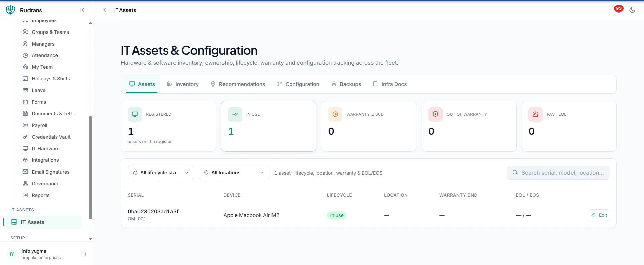Click the Documents & Letters icon

(25, 114)
